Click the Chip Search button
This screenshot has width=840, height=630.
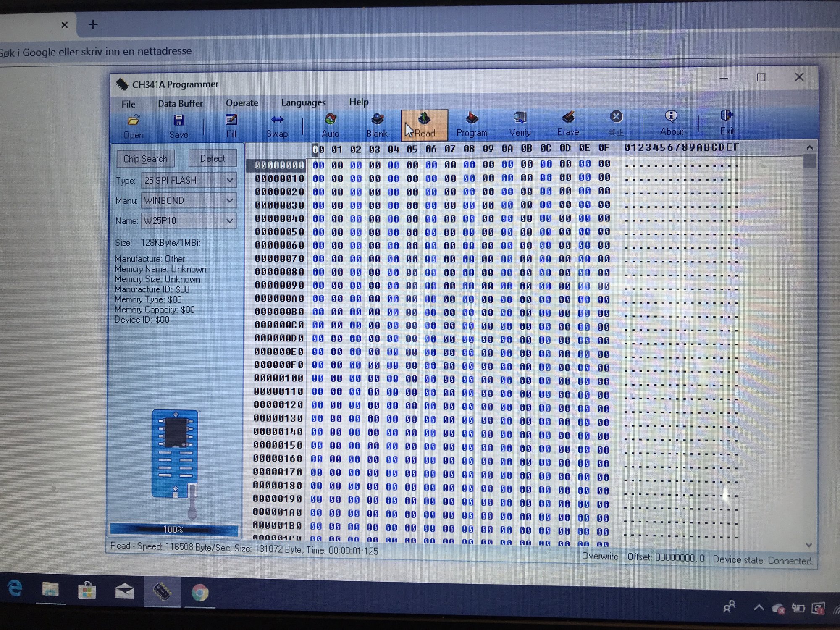pyautogui.click(x=145, y=159)
